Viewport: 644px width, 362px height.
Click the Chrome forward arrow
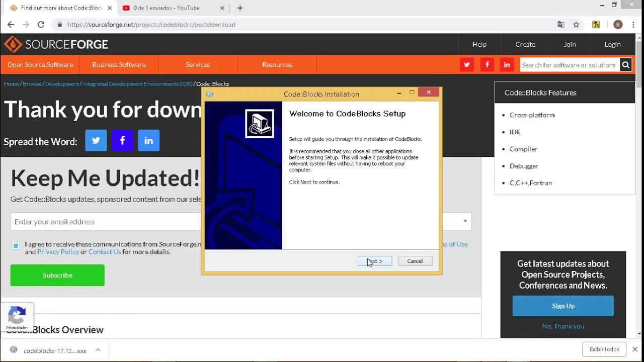pos(26,25)
